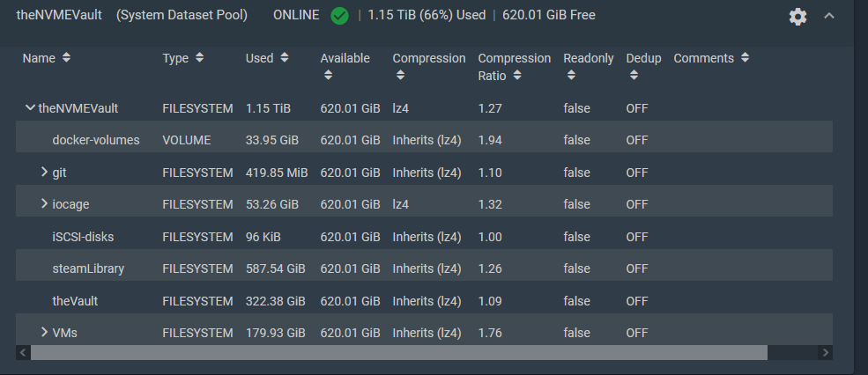Screen dimensions: 868x375
Task: Click the horizontal scrollbar left arrow
Action: [x=23, y=352]
